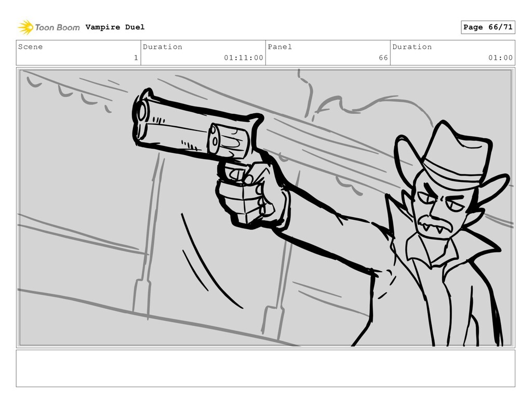Click the empty notes box below panel
Image resolution: width=532 pixels, height=411 pixels.
[x=265, y=368]
